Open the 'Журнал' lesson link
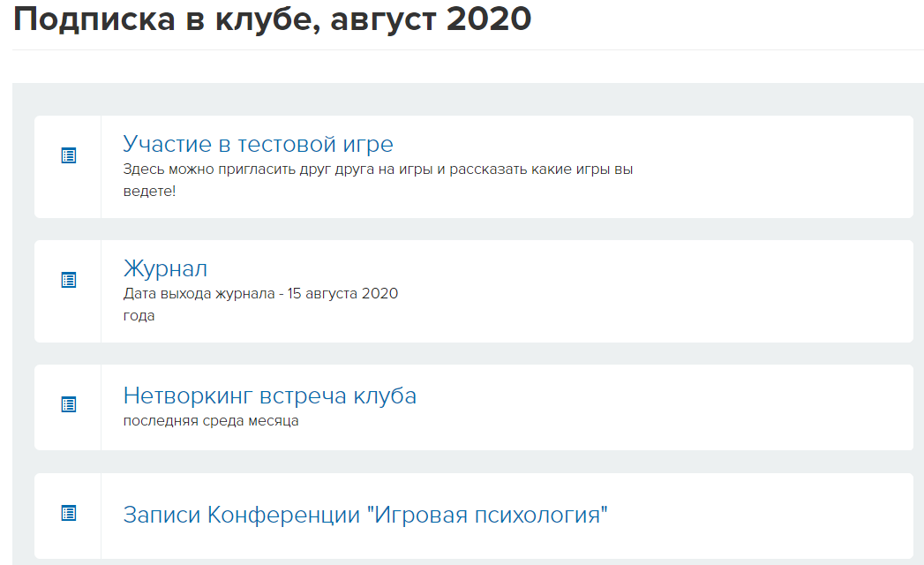The height and width of the screenshot is (565, 924). tap(165, 268)
